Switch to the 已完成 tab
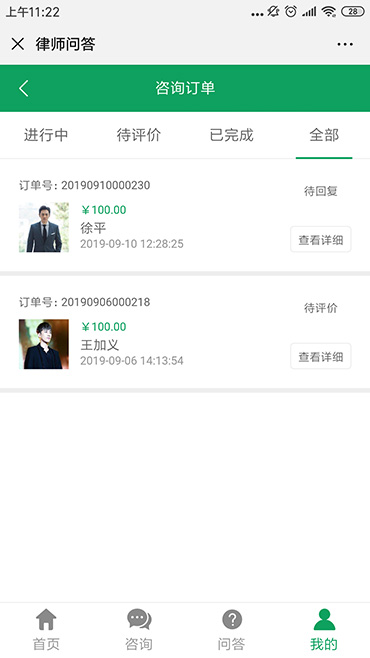This screenshot has height=658, width=370. (232, 135)
